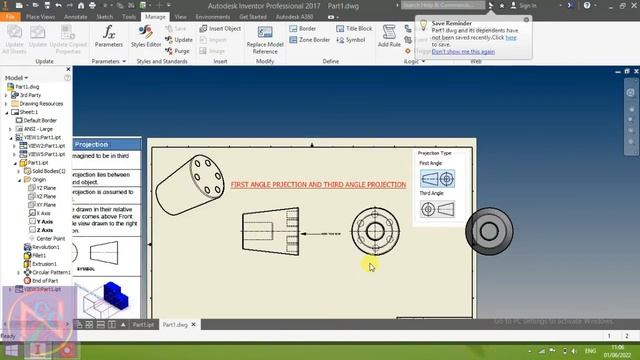Expand ANSI - Large node
The width and height of the screenshot is (640, 360).
(11, 129)
